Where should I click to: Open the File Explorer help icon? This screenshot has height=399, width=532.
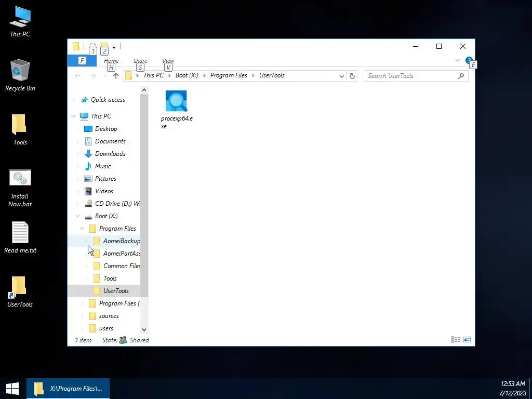469,60
